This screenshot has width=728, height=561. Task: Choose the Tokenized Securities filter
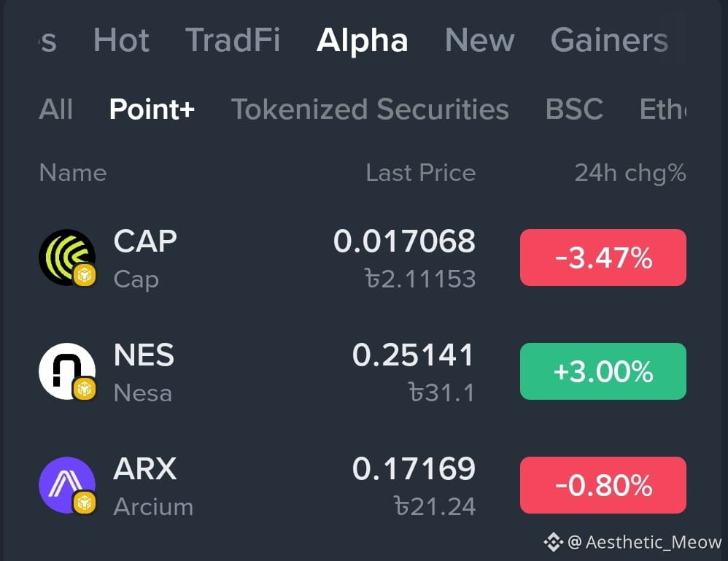click(x=370, y=109)
